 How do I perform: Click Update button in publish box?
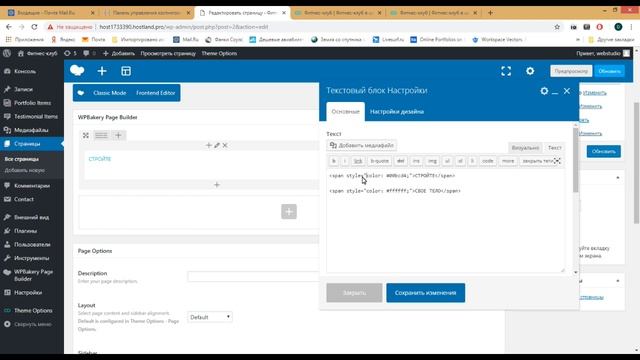pos(603,151)
